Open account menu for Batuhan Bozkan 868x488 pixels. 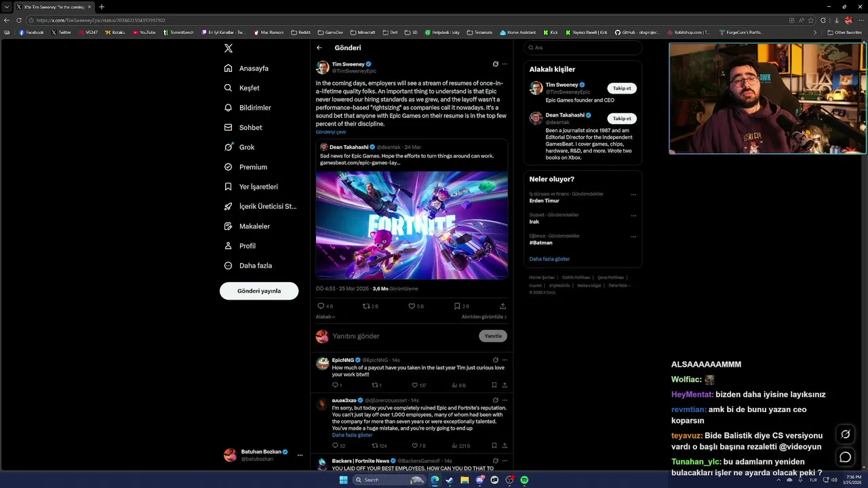click(x=264, y=455)
